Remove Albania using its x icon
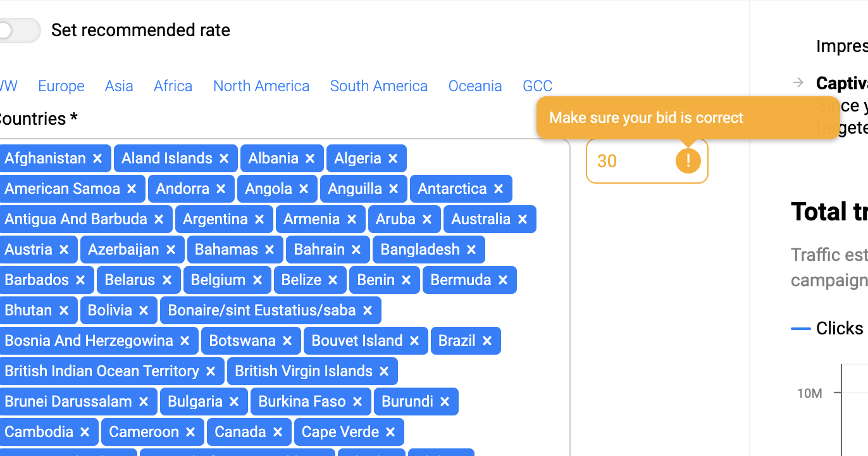Image resolution: width=868 pixels, height=456 pixels. pos(310,158)
